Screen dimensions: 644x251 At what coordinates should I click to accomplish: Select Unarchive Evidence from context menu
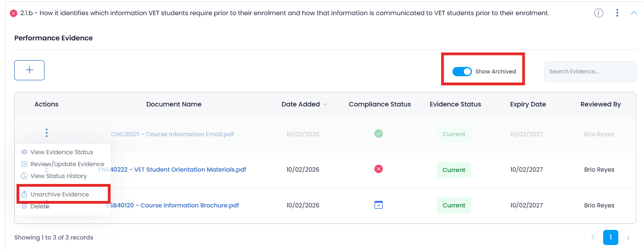click(60, 194)
